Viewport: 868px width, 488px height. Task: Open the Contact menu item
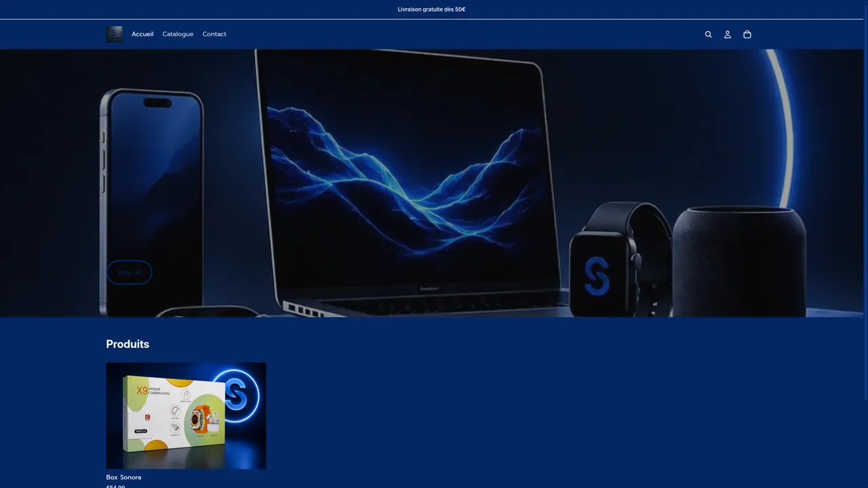pos(214,34)
